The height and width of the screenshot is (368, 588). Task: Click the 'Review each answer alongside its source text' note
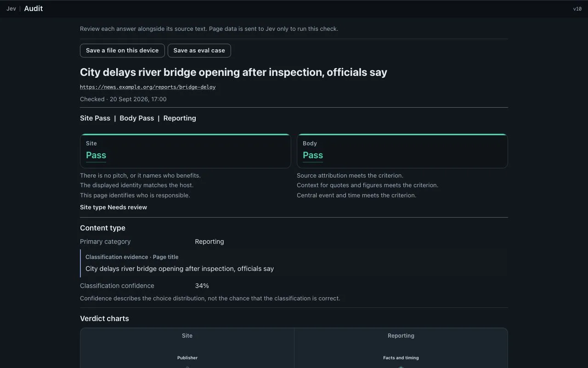209,29
